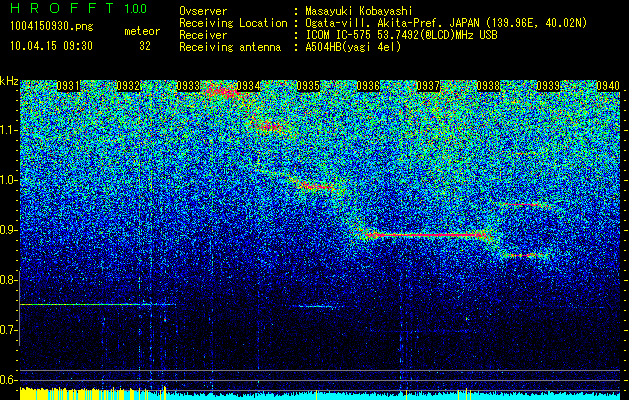
Task: Click the 0.9 frequency axis label
Action: click(8, 230)
